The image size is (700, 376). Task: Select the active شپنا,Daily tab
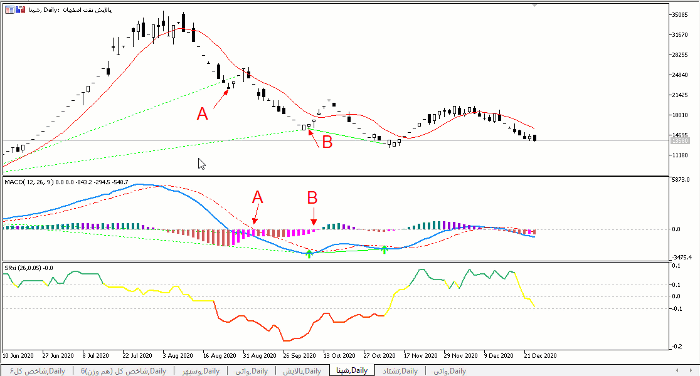pyautogui.click(x=353, y=371)
